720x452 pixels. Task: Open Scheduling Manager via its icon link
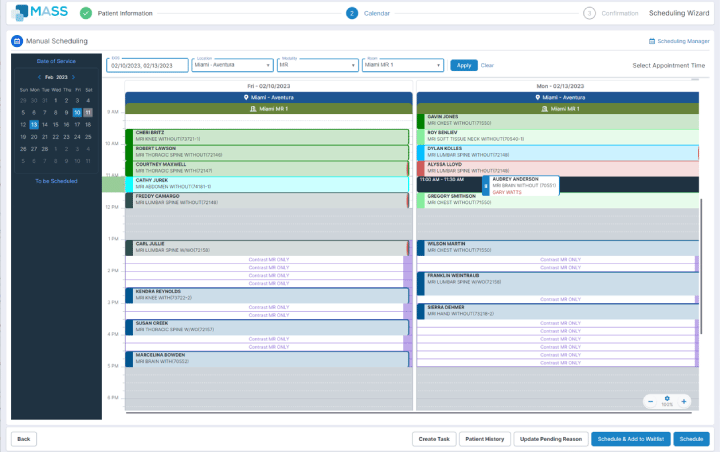coord(652,42)
